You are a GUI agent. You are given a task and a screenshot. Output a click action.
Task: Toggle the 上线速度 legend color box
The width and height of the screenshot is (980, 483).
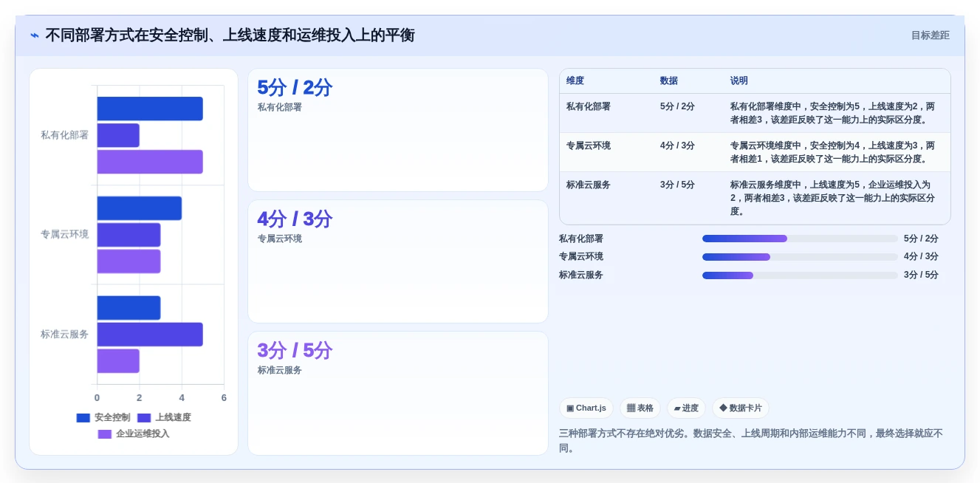click(x=144, y=418)
